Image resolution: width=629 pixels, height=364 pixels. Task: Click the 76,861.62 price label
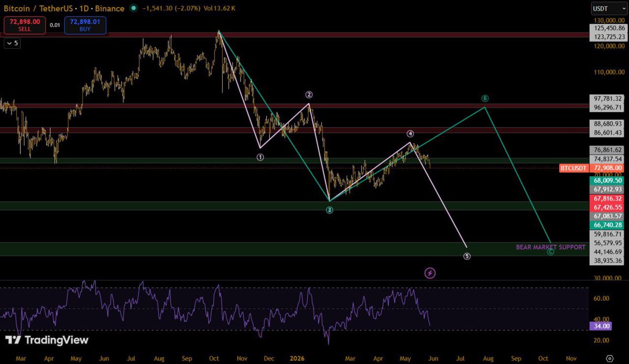[x=607, y=149]
